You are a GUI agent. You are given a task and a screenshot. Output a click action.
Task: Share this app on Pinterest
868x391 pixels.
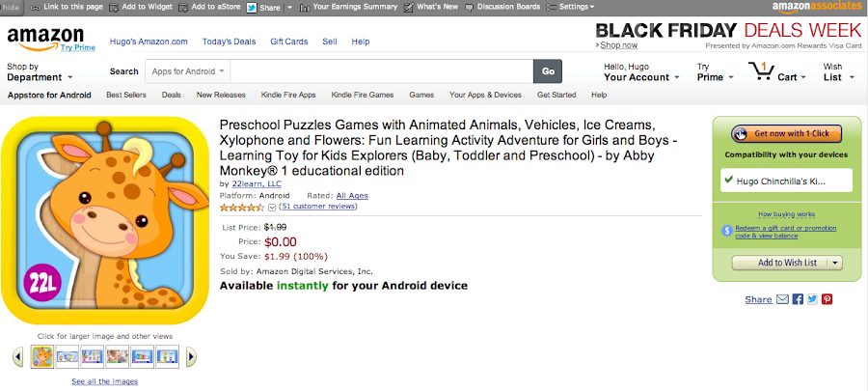pos(827,300)
